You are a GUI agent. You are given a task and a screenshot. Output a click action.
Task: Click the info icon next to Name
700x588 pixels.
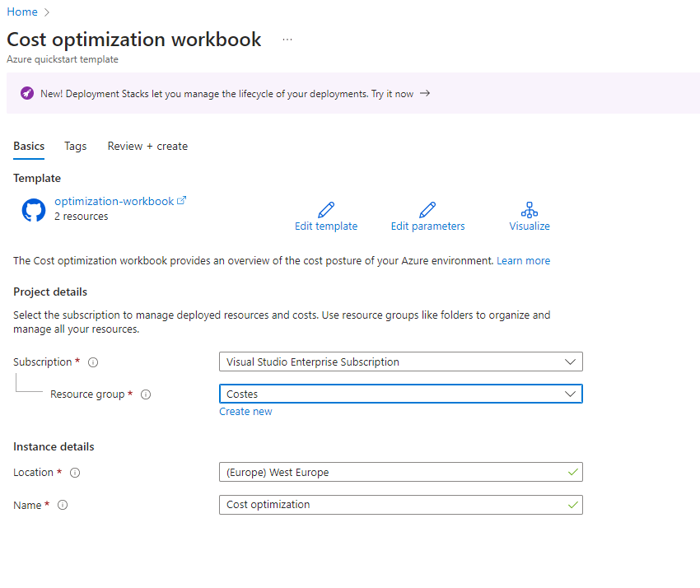pos(63,506)
